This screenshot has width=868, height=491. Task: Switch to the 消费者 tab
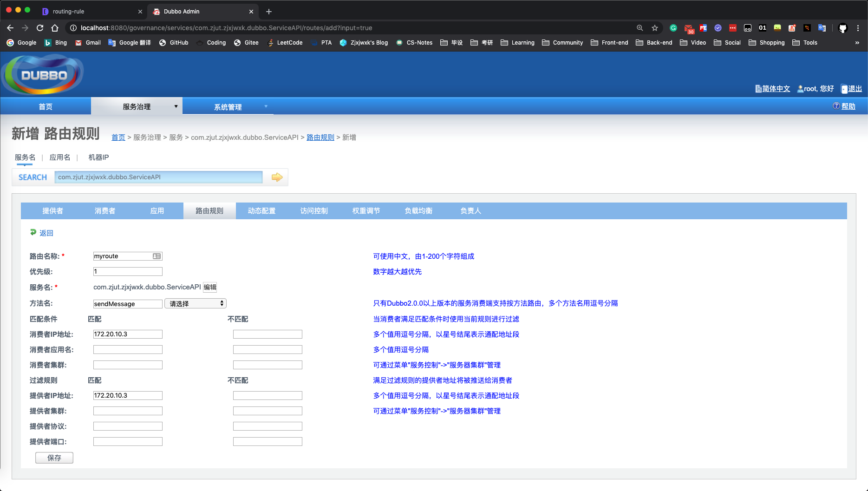(105, 210)
